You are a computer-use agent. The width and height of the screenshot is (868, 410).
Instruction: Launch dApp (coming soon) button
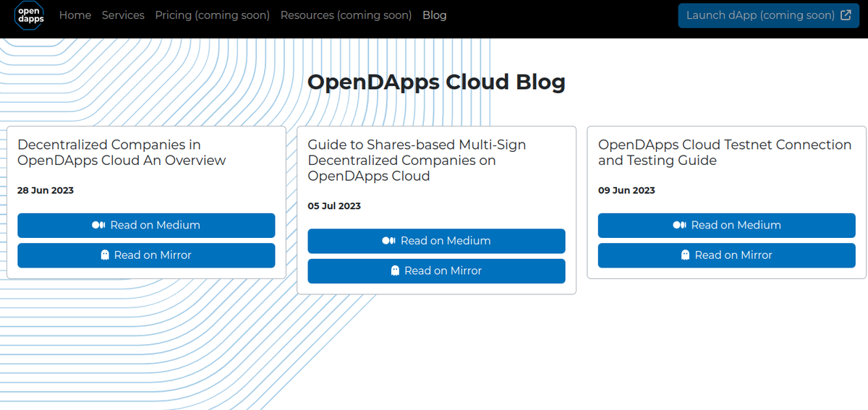[x=769, y=15]
